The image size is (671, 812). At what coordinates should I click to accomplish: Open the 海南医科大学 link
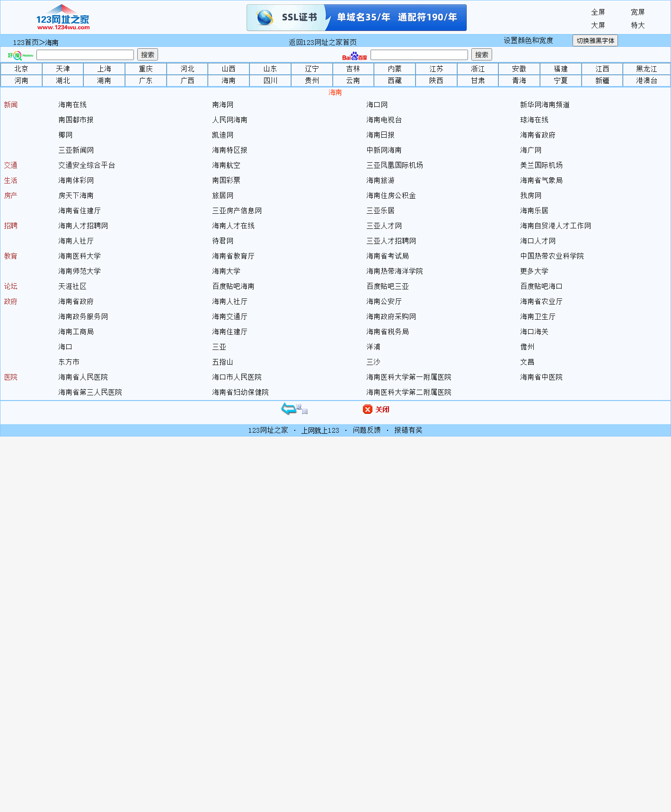click(79, 256)
